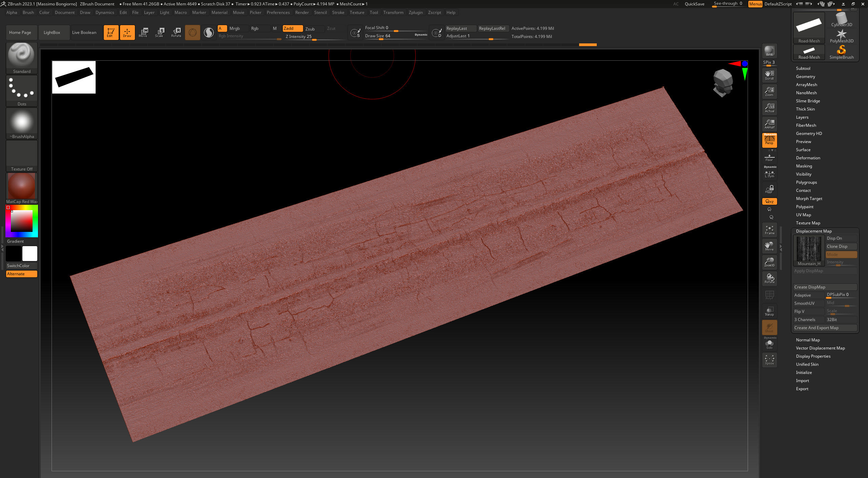Click the Zoom document icon
Viewport: 868px width, 478px height.
click(x=769, y=92)
